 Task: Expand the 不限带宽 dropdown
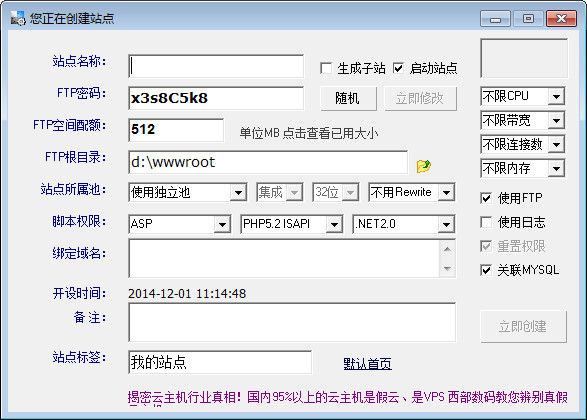(556, 121)
